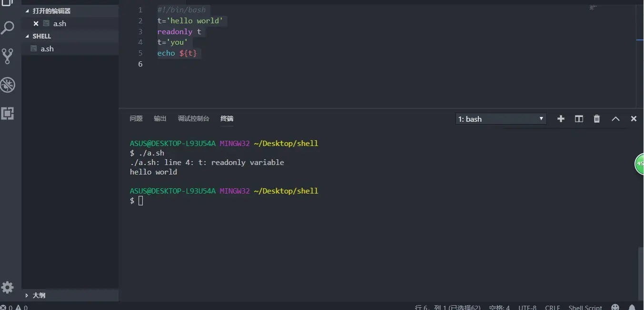644x310 pixels.
Task: Open the Search view in activity bar
Action: click(x=7, y=28)
